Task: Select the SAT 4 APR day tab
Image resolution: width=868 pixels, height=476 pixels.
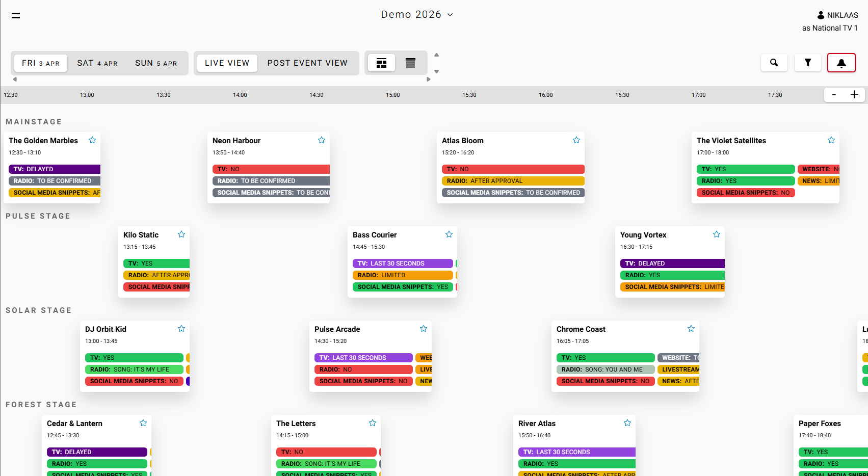Action: (x=97, y=63)
